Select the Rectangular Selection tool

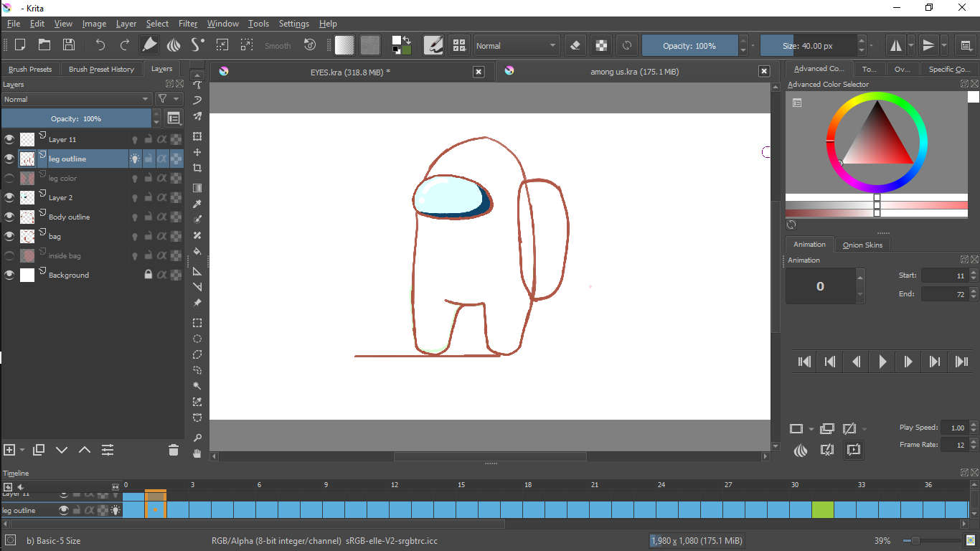coord(197,323)
